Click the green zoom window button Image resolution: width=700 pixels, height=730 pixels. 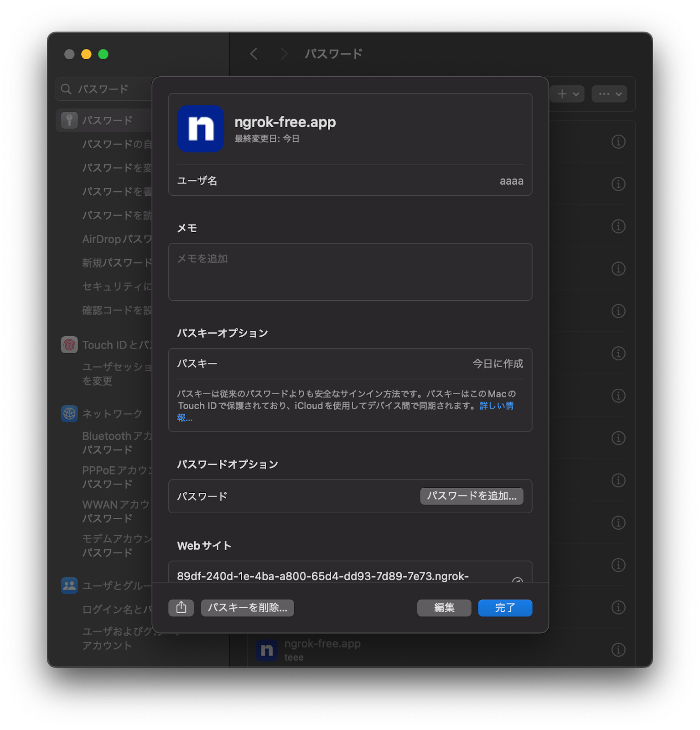[x=104, y=54]
